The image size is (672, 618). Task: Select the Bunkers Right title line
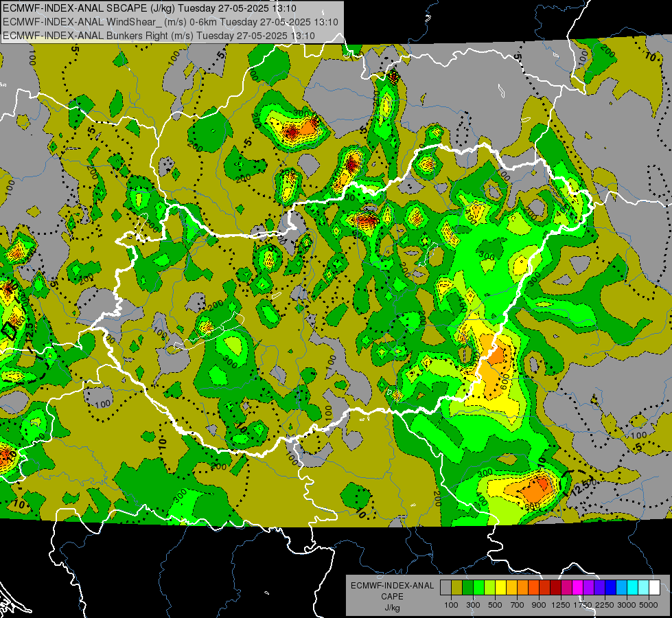click(159, 36)
